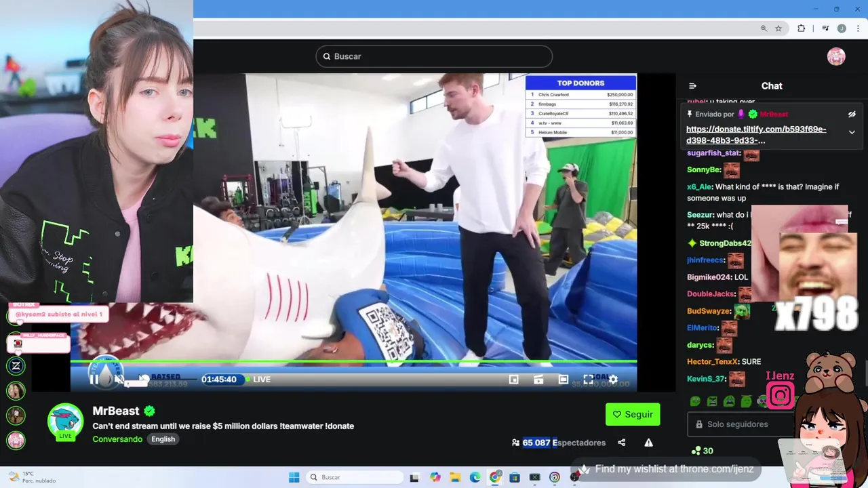Image resolution: width=868 pixels, height=488 pixels.
Task: Open browser media control icon
Action: tap(825, 28)
